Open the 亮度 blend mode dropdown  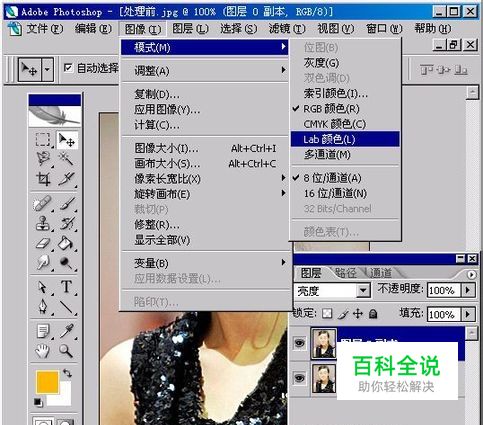coord(364,291)
